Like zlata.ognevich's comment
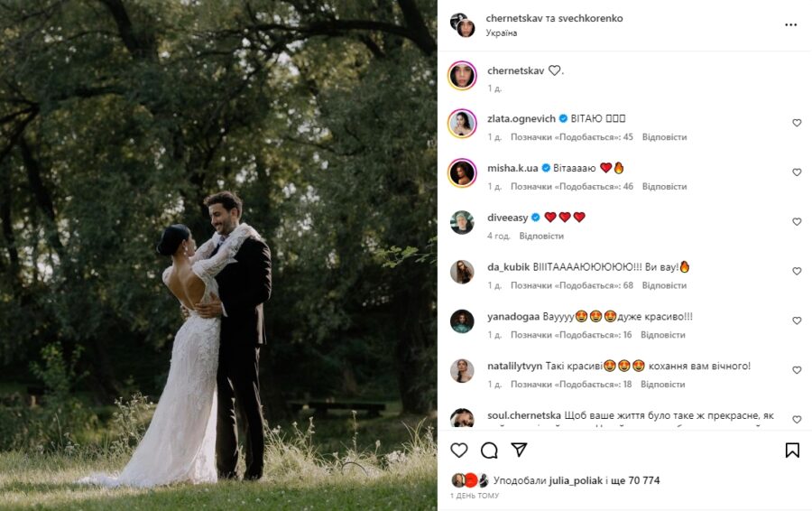This screenshot has width=812, height=511. [797, 123]
